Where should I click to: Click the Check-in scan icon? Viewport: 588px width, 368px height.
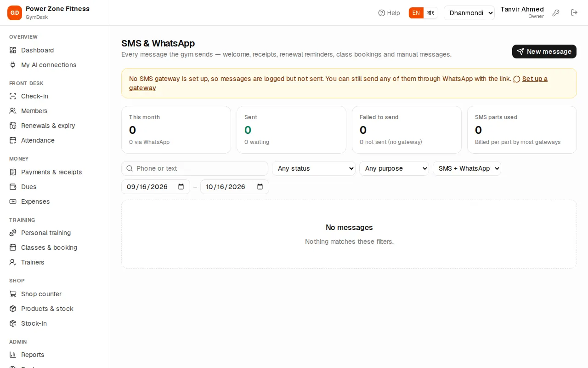[13, 96]
